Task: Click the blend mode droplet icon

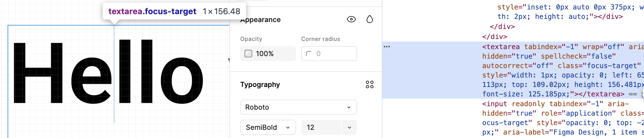Action: point(369,20)
